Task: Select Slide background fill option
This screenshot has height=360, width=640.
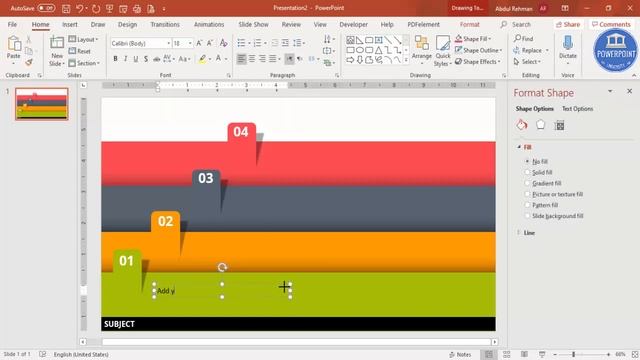Action: pos(554,216)
